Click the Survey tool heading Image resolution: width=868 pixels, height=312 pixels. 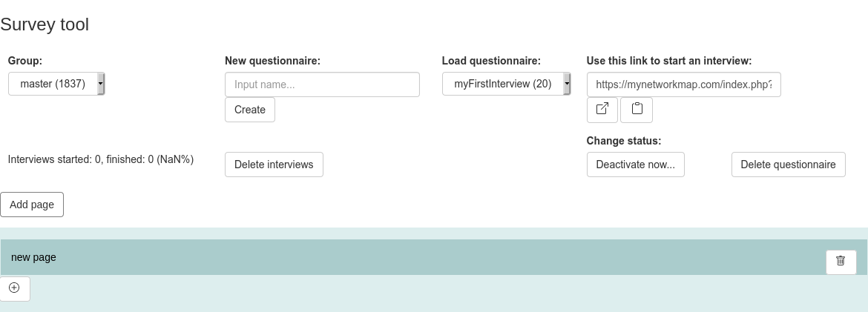[x=45, y=24]
